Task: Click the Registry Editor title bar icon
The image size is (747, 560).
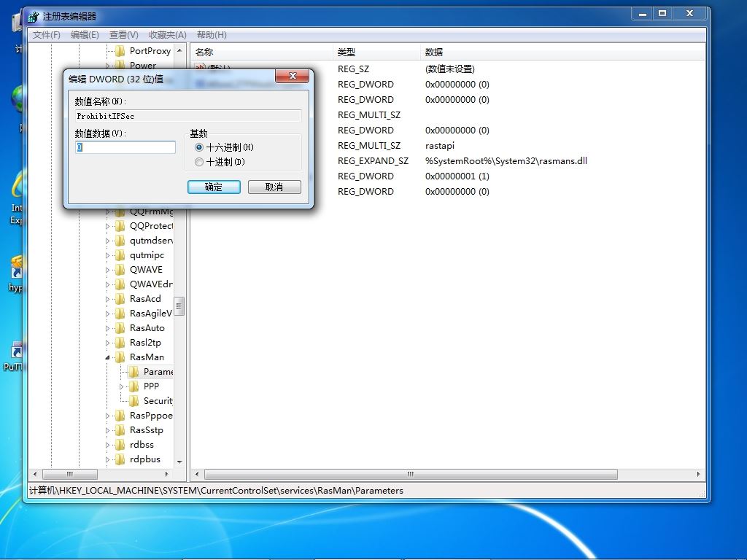Action: (33, 17)
